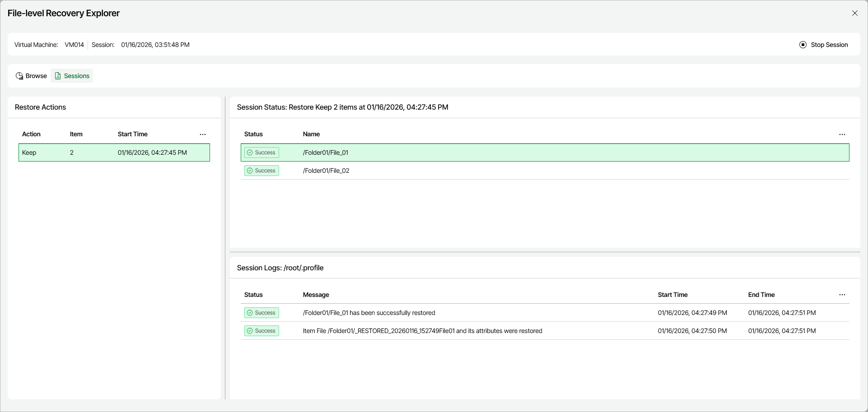
Task: Click the Sessions tab document icon
Action: tap(58, 76)
